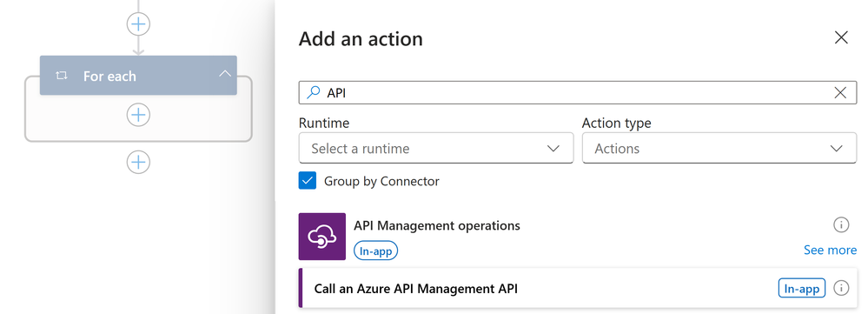Open the Action type dropdown
Screen dimensions: 868x314
(719, 148)
